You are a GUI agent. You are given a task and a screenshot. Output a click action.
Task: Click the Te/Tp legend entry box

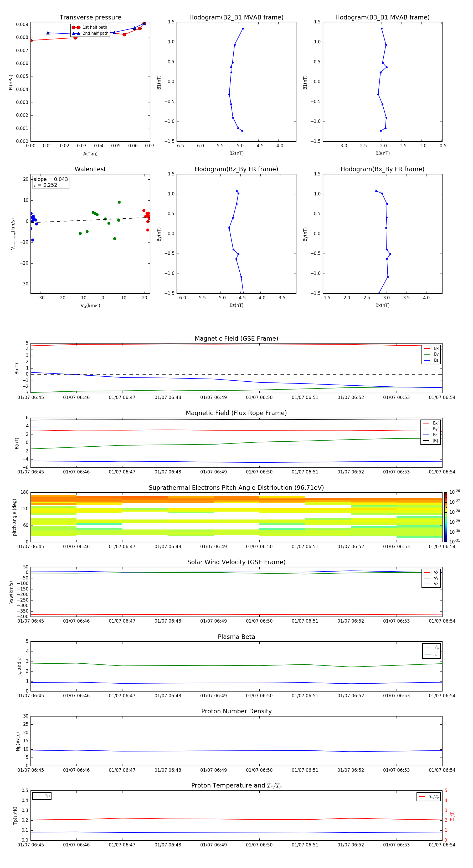(429, 796)
